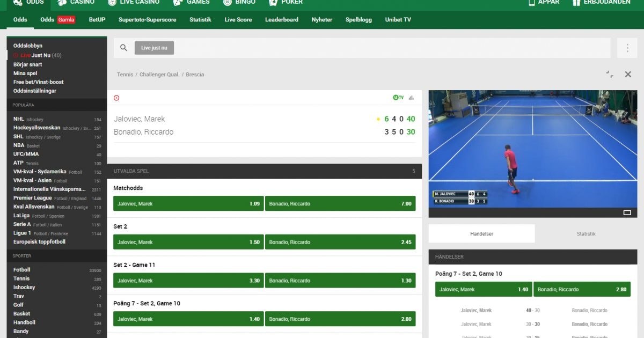Toggle fullscreen on the video stream

627,212
